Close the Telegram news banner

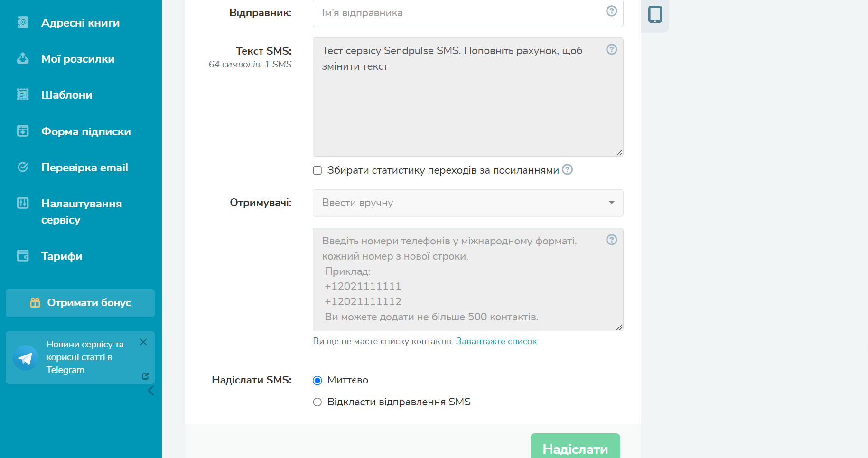[x=143, y=342]
